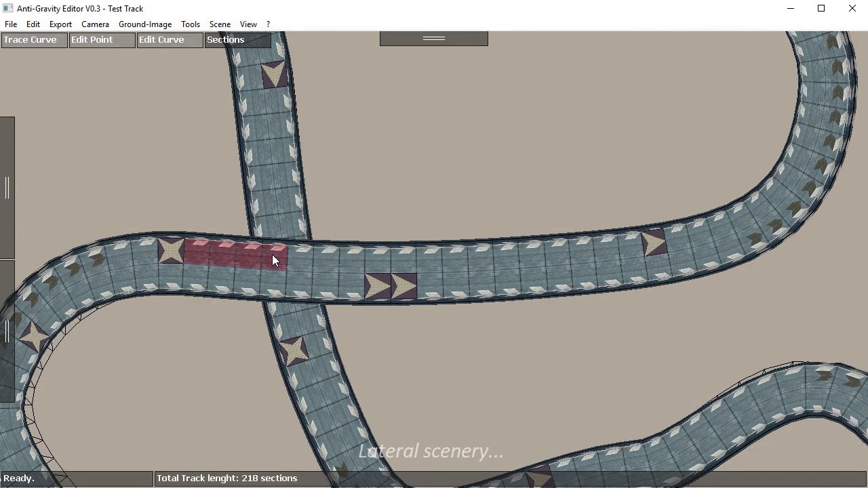Screen dimensions: 868x488
Task: Open the View menu
Action: (x=248, y=24)
